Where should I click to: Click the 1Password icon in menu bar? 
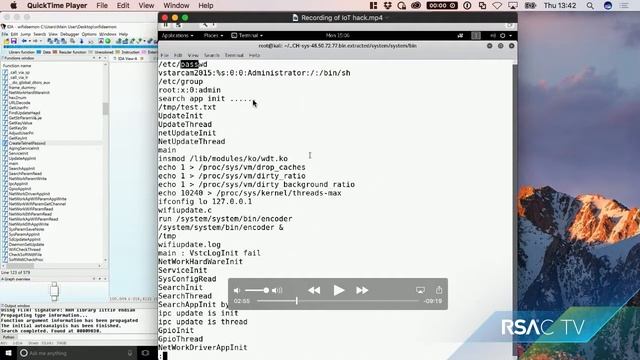coord(467,5)
